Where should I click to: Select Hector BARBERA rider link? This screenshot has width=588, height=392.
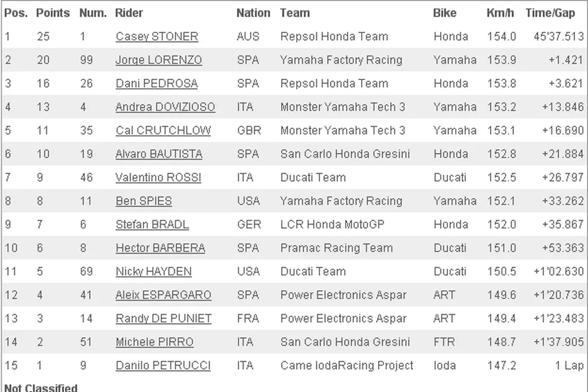click(160, 249)
